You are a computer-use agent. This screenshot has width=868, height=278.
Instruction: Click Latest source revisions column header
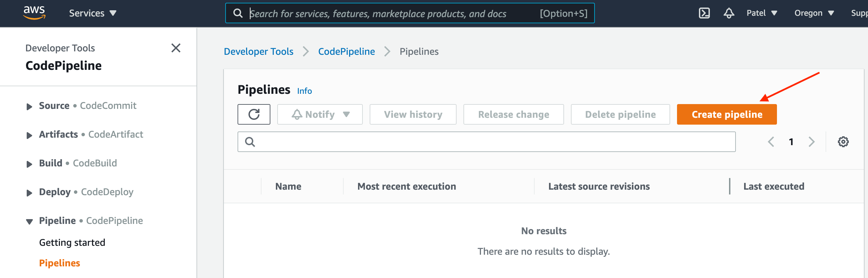599,187
